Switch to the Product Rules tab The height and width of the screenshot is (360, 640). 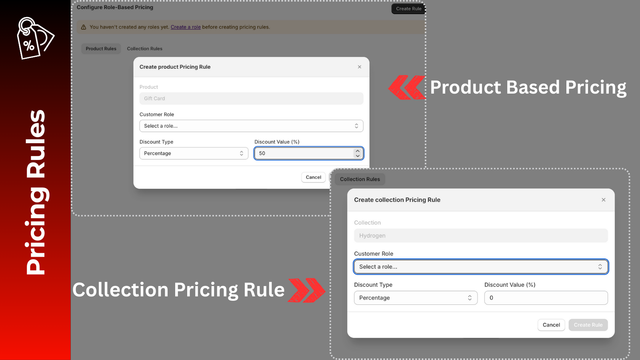coord(101,49)
